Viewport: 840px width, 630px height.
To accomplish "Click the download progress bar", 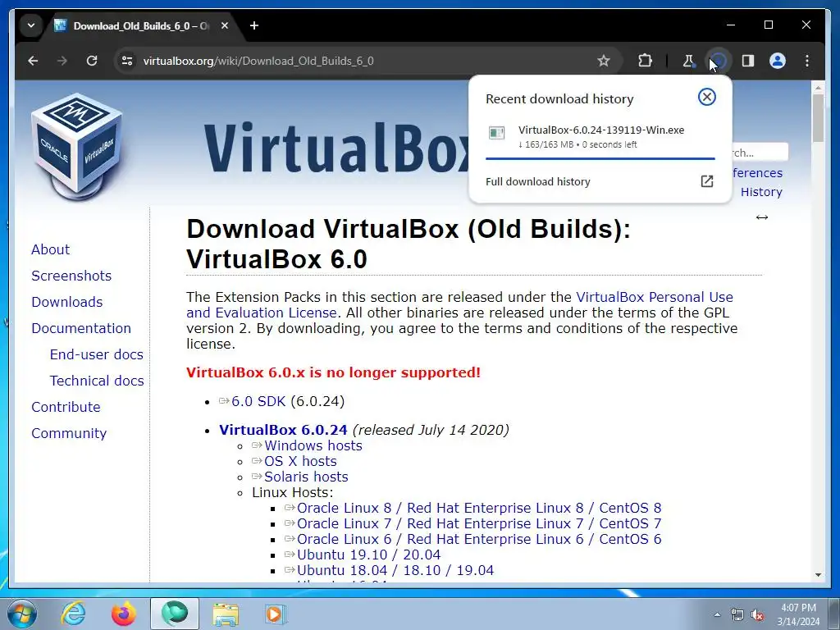I will pyautogui.click(x=600, y=158).
